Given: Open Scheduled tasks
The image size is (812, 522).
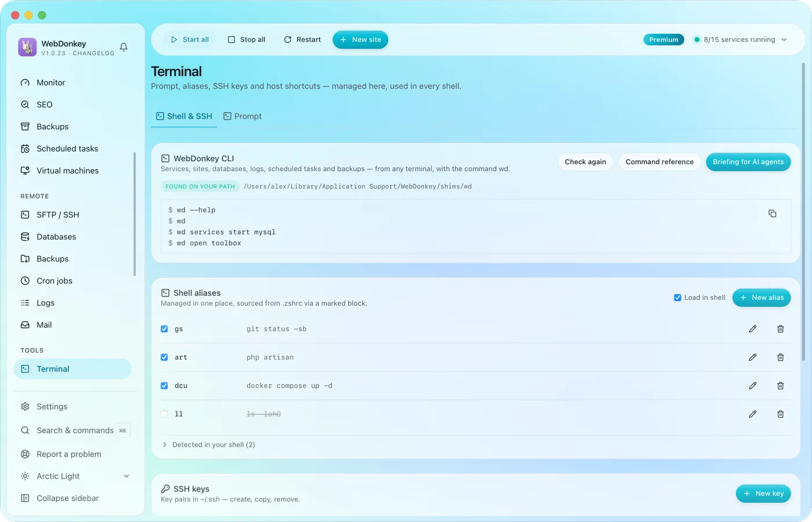Looking at the screenshot, I should coord(72,148).
